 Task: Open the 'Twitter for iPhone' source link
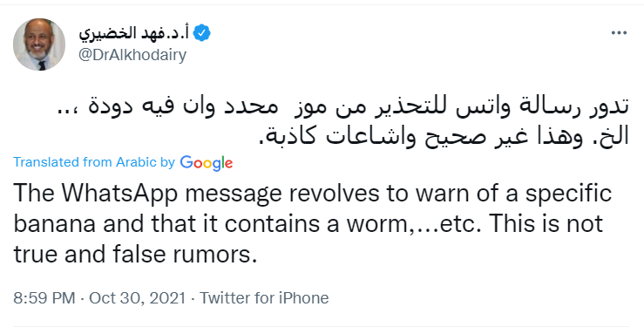point(264,298)
